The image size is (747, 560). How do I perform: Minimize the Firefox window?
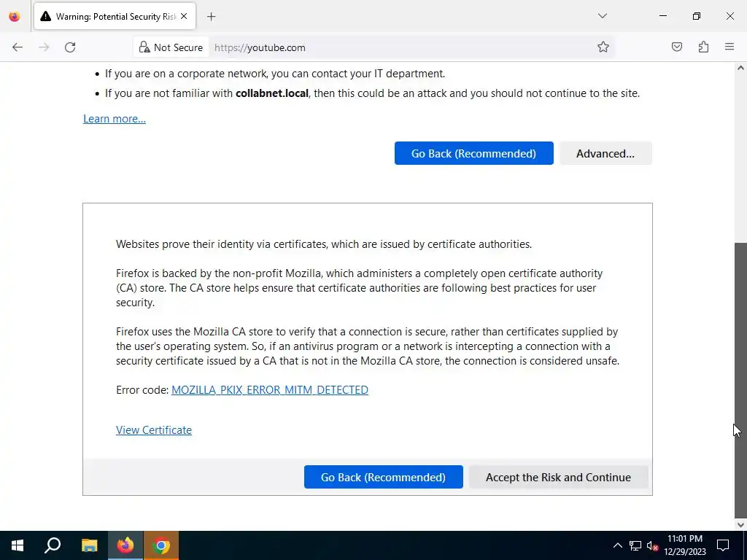tap(662, 16)
